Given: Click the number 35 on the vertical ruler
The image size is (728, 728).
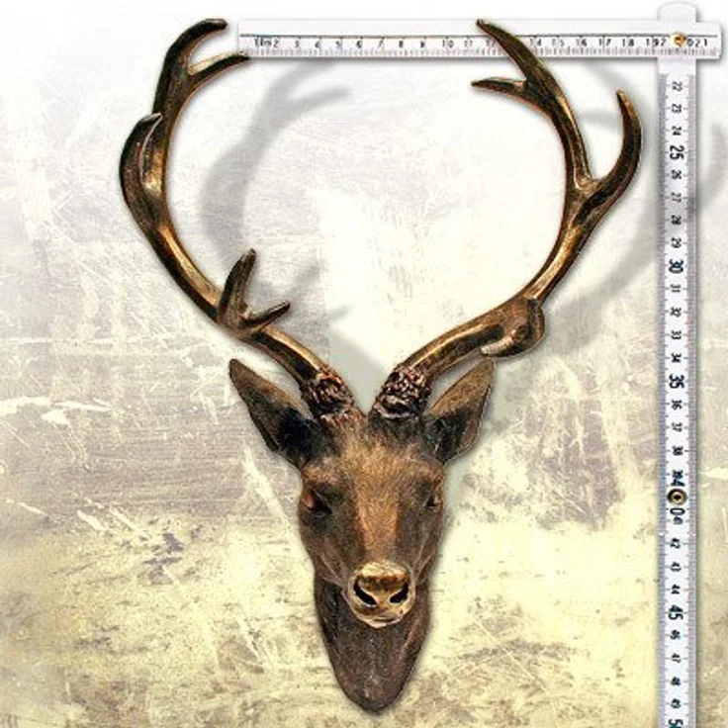Looking at the screenshot, I should pyautogui.click(x=677, y=382).
